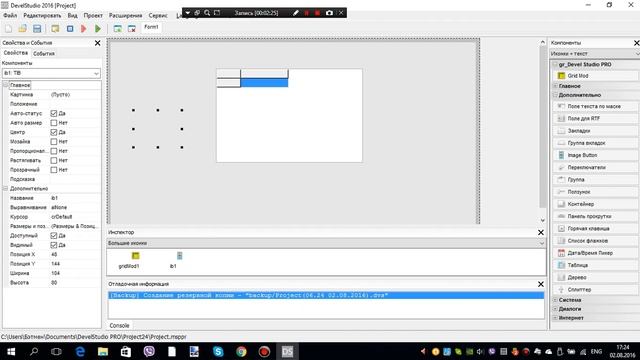640x360 pixels.
Task: Toggle the Доступный checkbox
Action: (53, 236)
